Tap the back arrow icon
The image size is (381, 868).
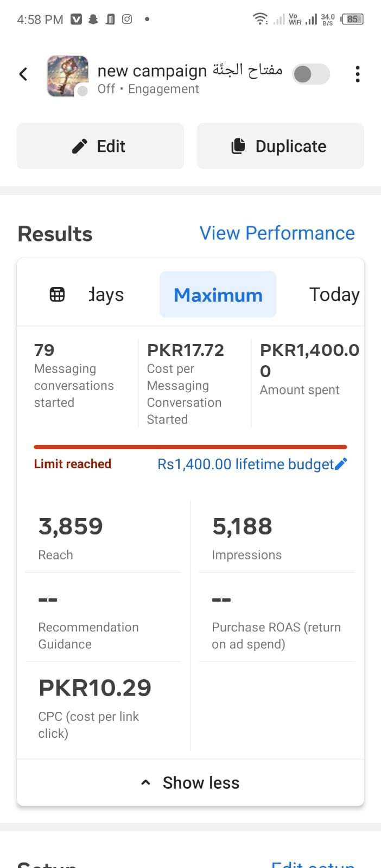23,74
